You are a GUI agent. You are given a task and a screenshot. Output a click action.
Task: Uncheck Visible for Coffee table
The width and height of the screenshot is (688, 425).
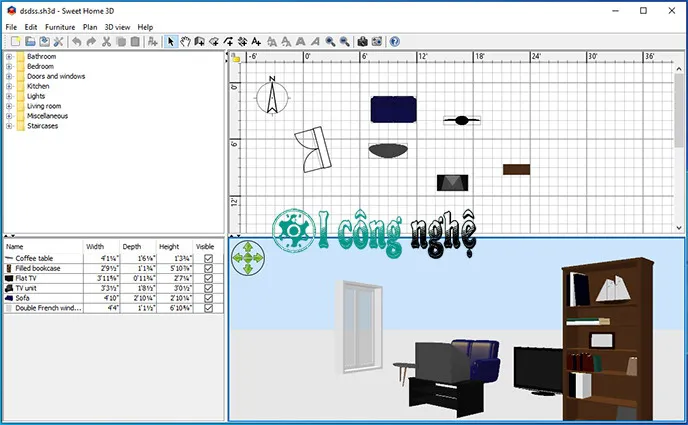point(208,258)
